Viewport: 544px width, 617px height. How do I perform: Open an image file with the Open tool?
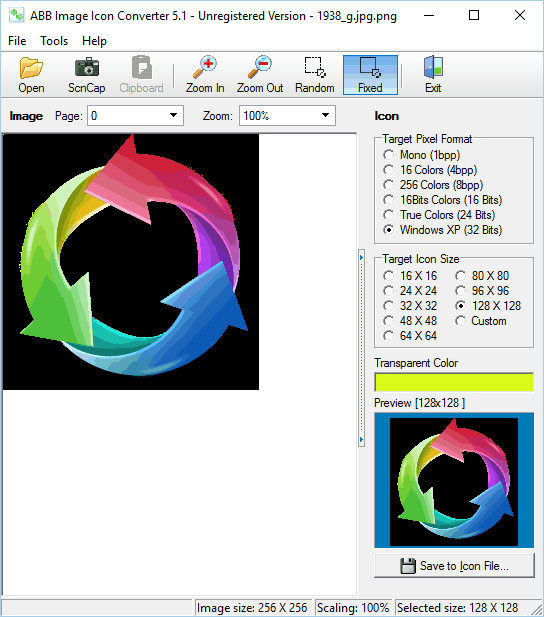[x=31, y=75]
